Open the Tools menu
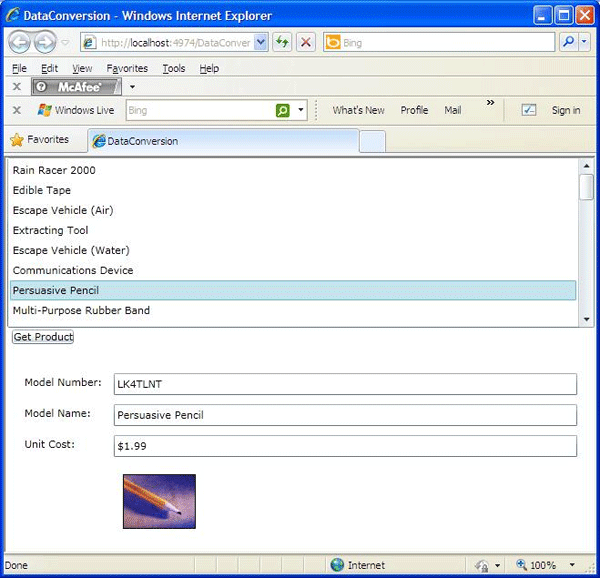 pos(174,68)
